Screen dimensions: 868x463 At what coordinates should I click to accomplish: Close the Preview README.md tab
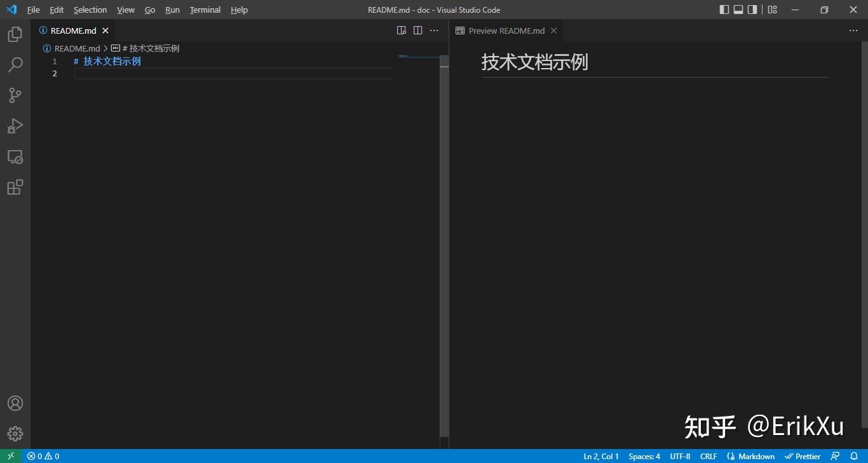click(x=553, y=31)
